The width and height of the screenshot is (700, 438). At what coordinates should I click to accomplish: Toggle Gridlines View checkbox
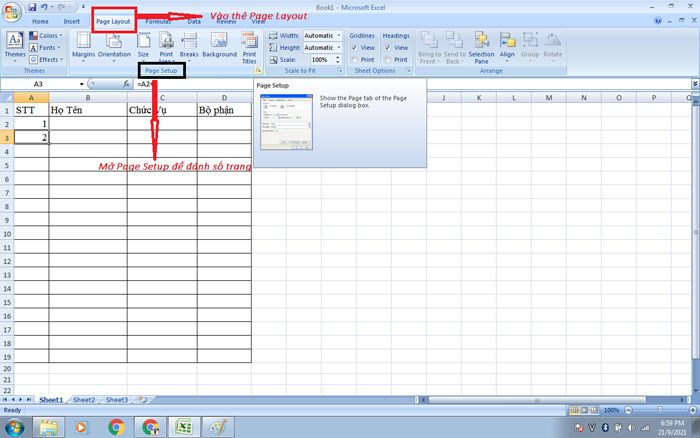coord(354,47)
